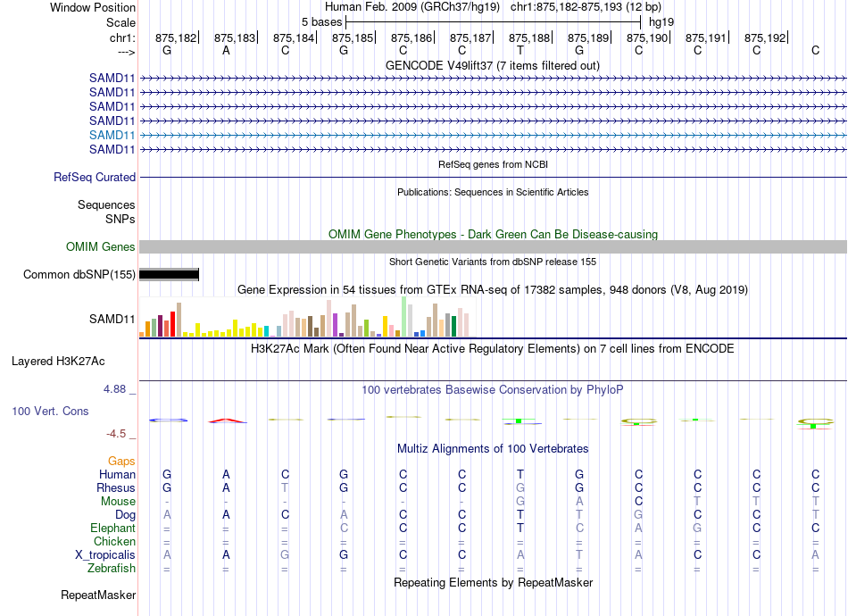
Task: Click the 'H3K27Ac Mark' ENCODE track title
Action: (492, 349)
